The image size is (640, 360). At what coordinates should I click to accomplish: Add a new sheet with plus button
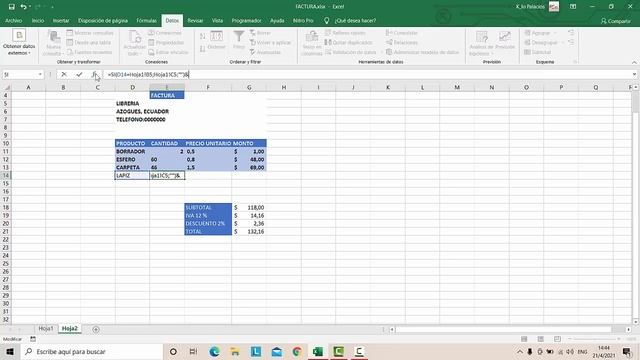[x=96, y=329]
